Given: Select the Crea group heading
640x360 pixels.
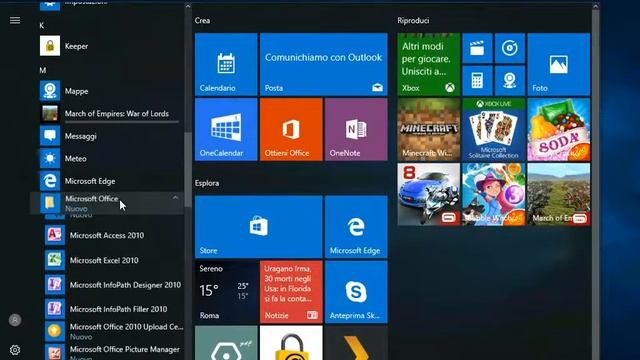Looking at the screenshot, I should pos(202,20).
